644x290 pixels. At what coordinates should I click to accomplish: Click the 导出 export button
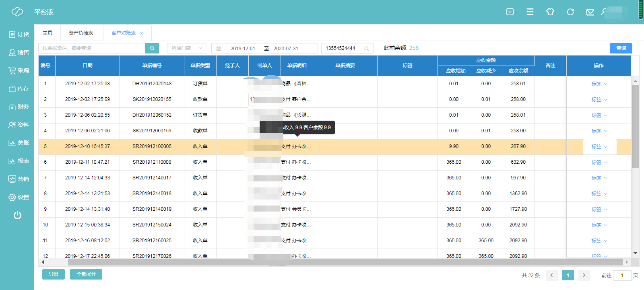54,274
